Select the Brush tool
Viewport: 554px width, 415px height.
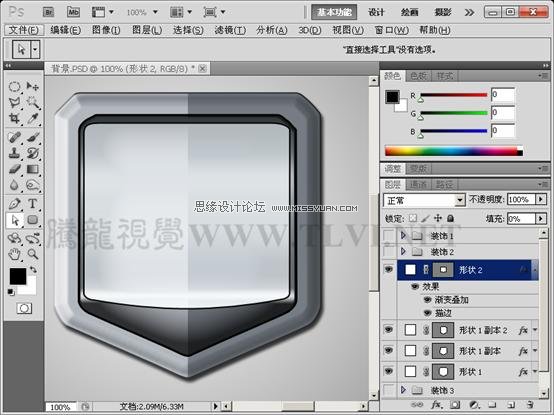click(x=33, y=137)
